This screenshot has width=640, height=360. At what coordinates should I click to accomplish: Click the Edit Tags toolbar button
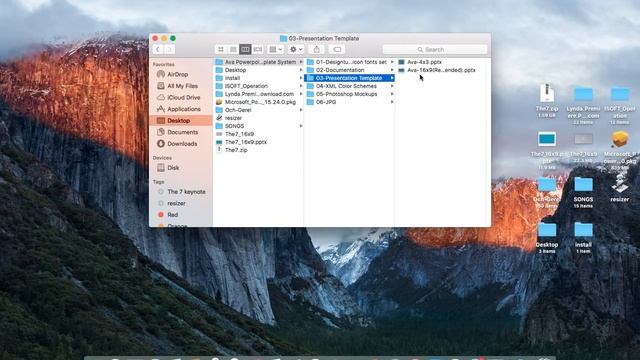tap(337, 49)
